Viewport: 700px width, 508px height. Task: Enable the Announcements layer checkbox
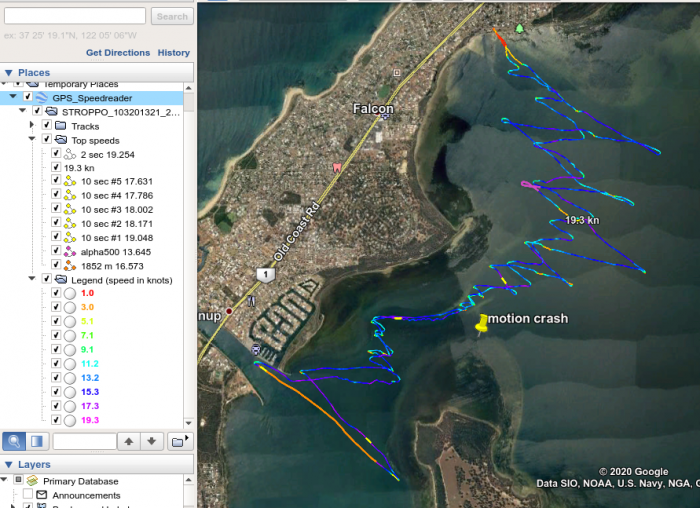coord(26,495)
